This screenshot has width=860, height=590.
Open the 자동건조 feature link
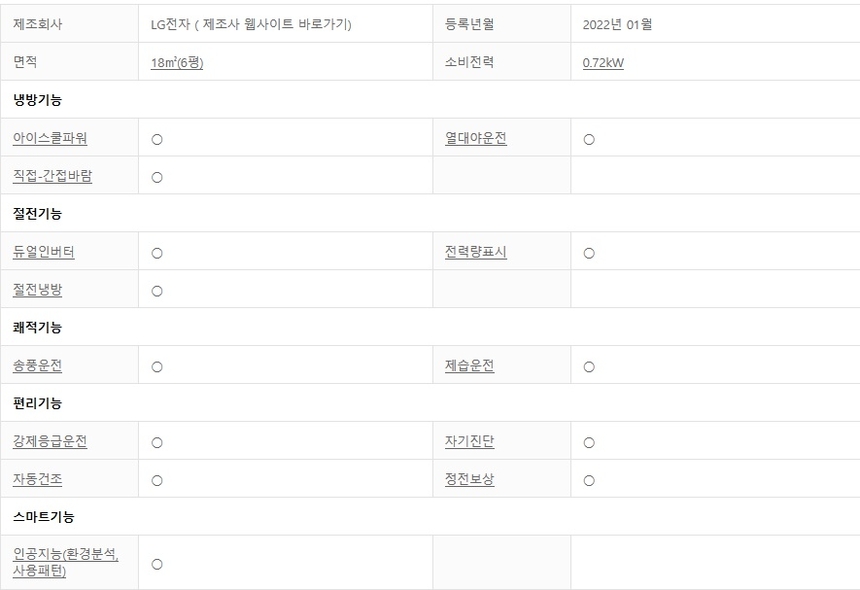(38, 480)
